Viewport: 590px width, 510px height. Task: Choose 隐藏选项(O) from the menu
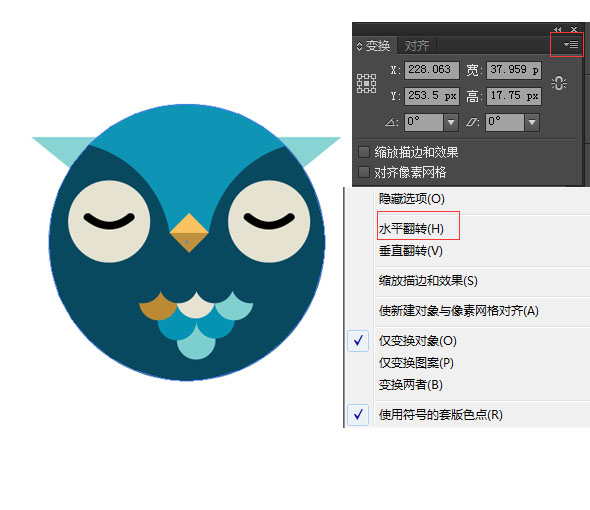412,199
